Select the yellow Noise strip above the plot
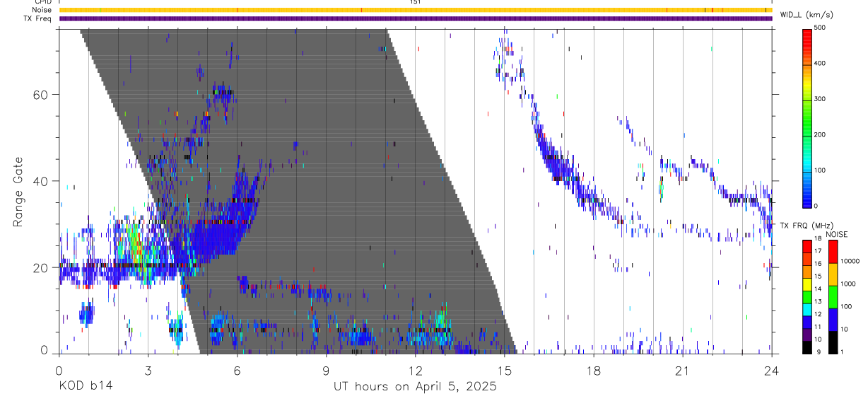 415,10
